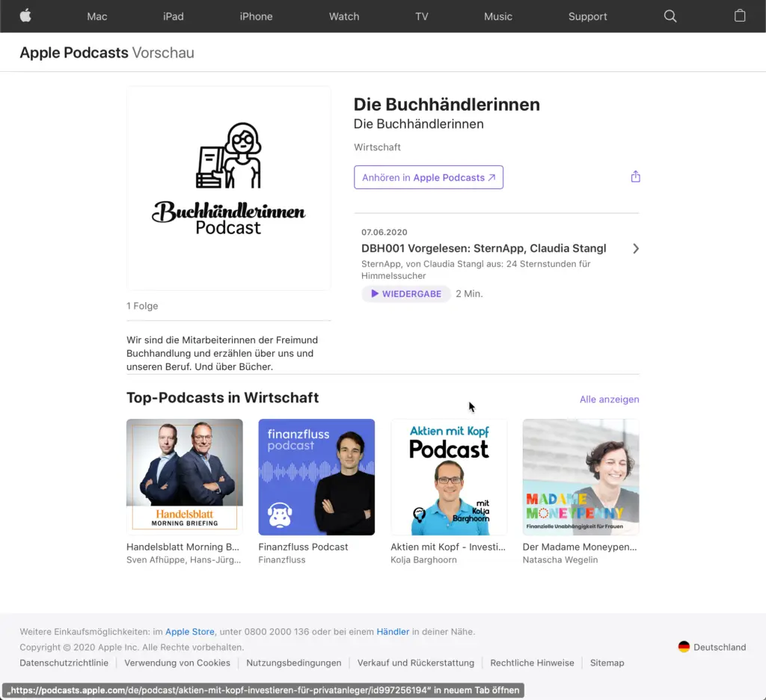Click Anhören in Apple Podcasts button
Image resolution: width=766 pixels, height=700 pixels.
coord(429,177)
